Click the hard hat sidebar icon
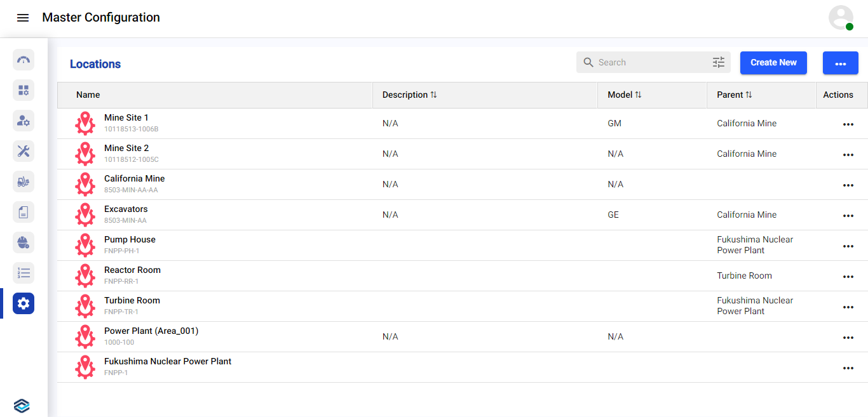 (24, 242)
